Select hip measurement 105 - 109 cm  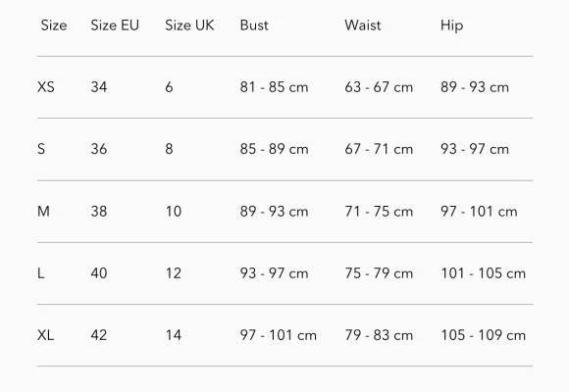pyautogui.click(x=483, y=335)
